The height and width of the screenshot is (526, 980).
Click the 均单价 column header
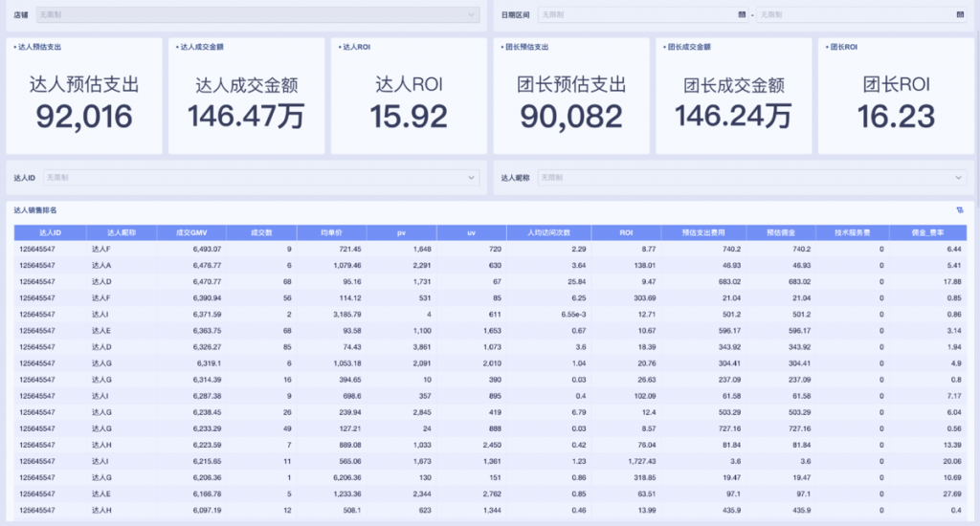coord(330,232)
